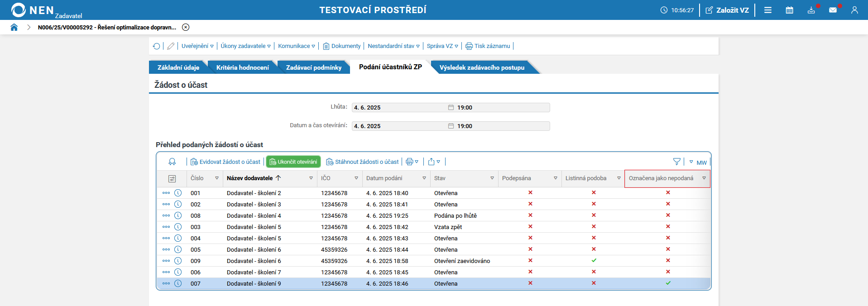Open the downloads icon in top bar
The width and height of the screenshot is (868, 306).
point(811,10)
